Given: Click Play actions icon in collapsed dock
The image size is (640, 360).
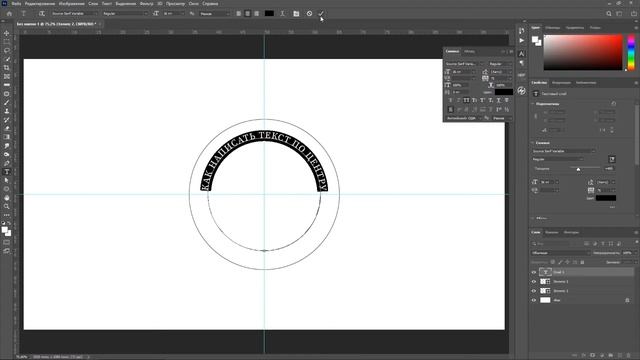Looking at the screenshot, I should (x=521, y=40).
